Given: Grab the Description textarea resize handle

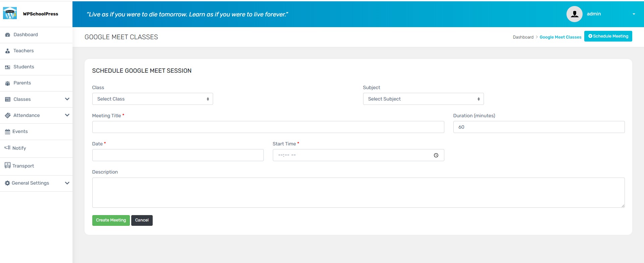Looking at the screenshot, I should click(623, 206).
